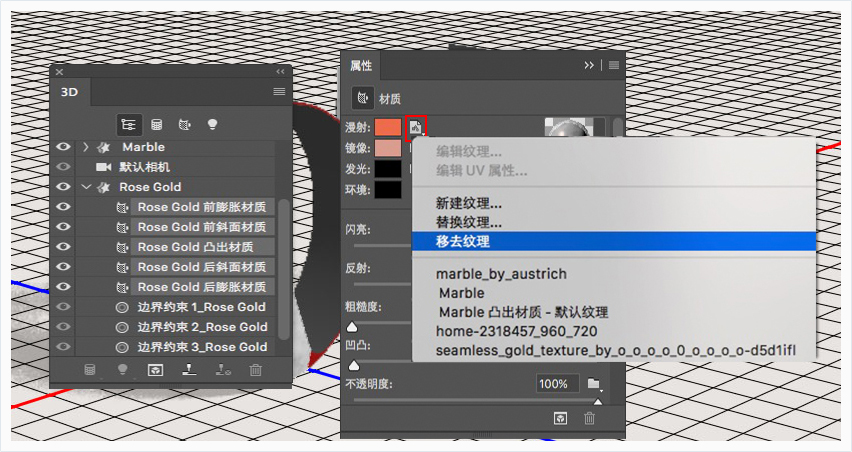This screenshot has width=852, height=452.
Task: Toggle visibility of 默认相机
Action: 64,167
